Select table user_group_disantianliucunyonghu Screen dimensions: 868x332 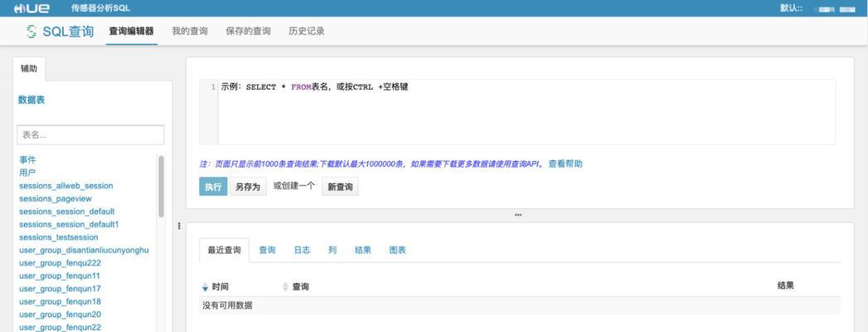(x=84, y=250)
